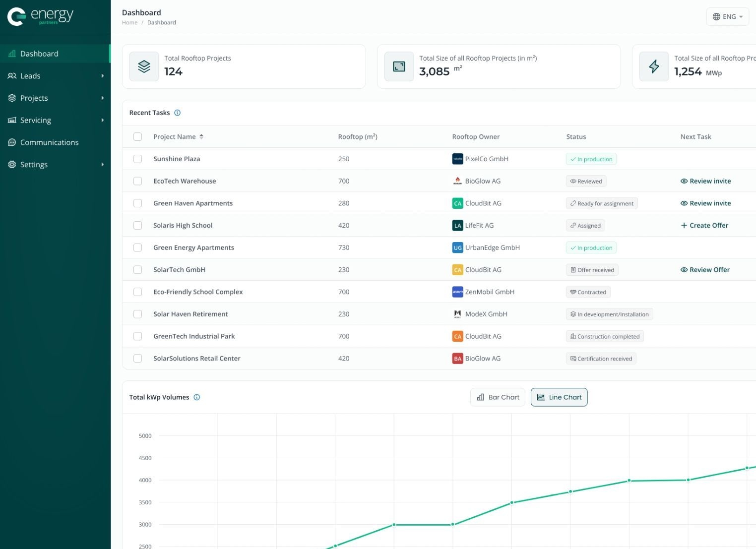
Task: Expand the Servicing sidebar submenu
Action: pyautogui.click(x=102, y=120)
